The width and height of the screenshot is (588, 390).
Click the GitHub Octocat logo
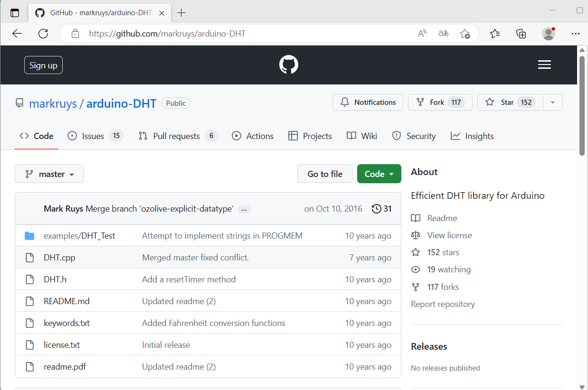coord(289,65)
